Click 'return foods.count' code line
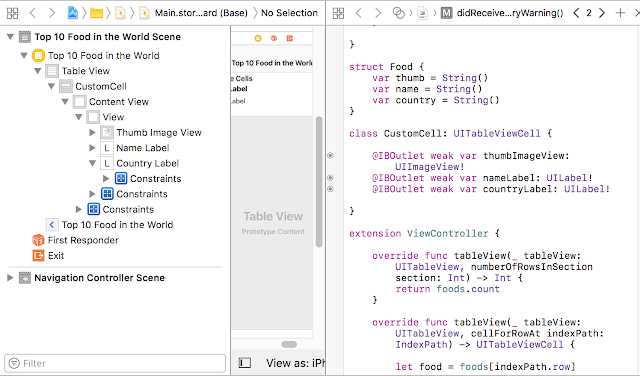This screenshot has width=640, height=376. pos(447,289)
